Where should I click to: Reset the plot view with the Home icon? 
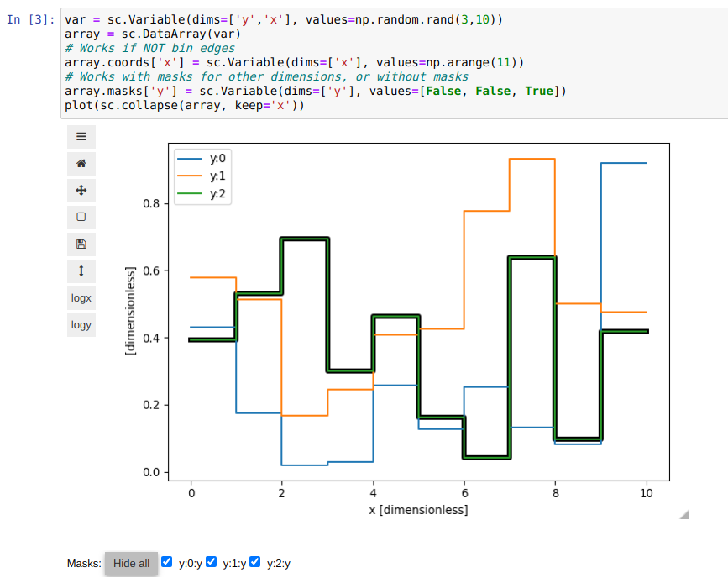[81, 163]
